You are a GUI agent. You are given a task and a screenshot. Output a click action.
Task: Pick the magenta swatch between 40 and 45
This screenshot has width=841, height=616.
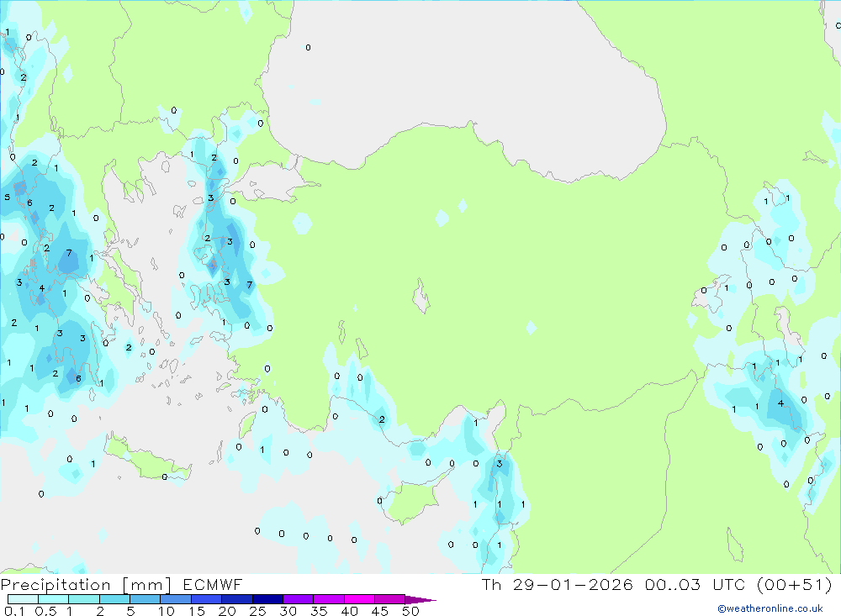point(359,599)
